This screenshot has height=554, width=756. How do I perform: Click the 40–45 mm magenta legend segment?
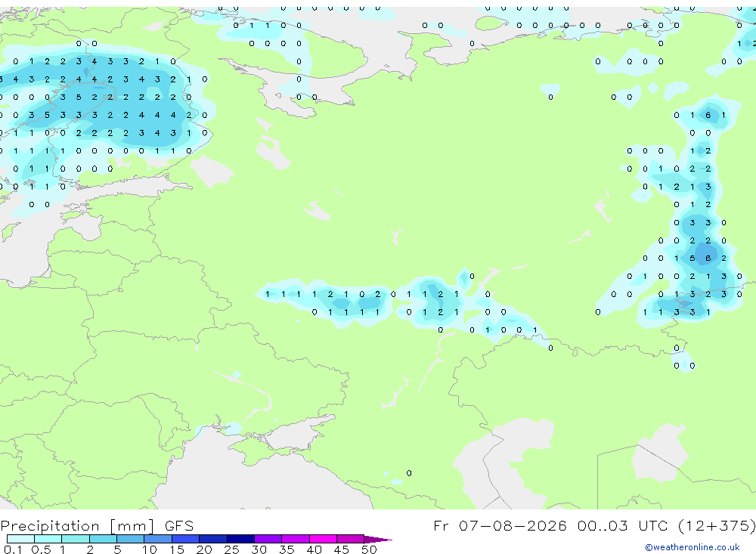pos(323,539)
